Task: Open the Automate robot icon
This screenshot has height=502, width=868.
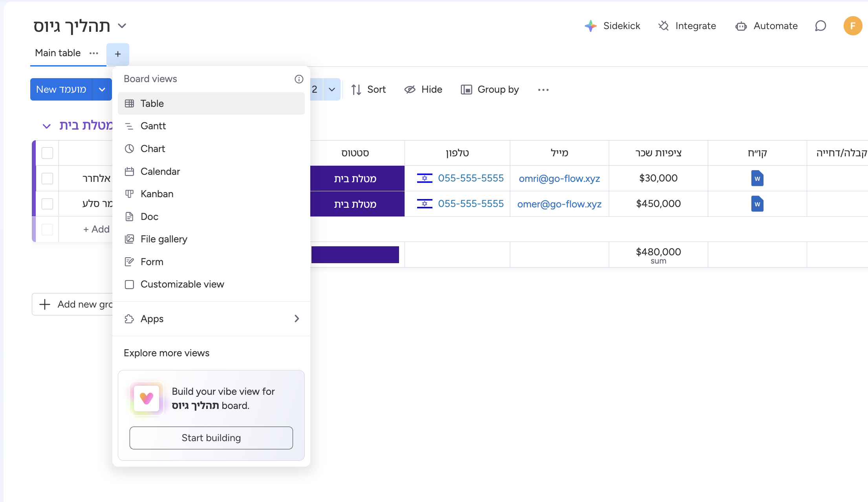Action: click(x=741, y=26)
